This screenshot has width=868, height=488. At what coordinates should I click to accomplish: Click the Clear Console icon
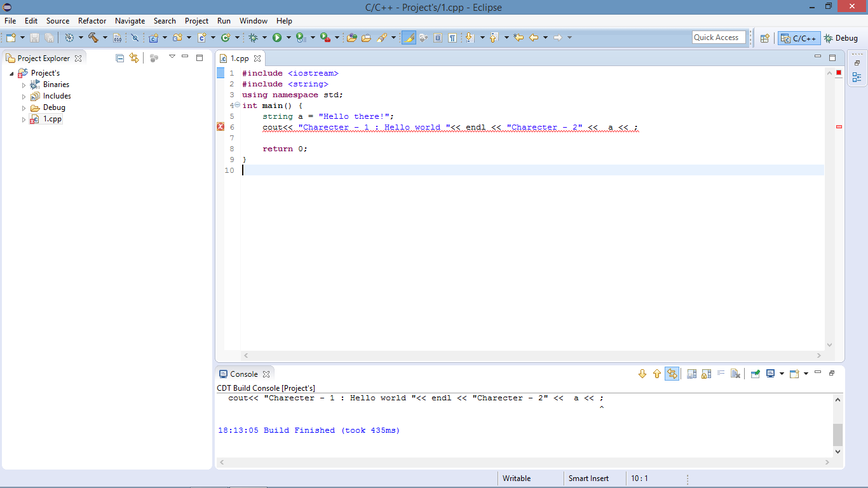tap(735, 374)
